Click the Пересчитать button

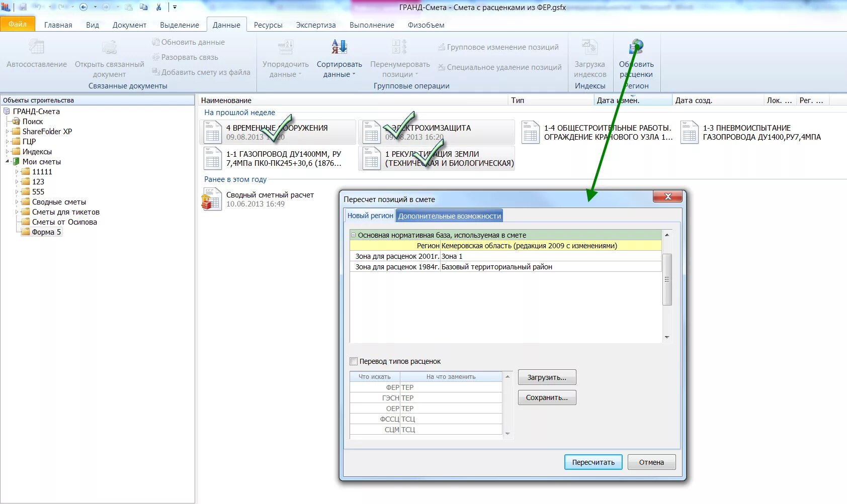pos(593,462)
